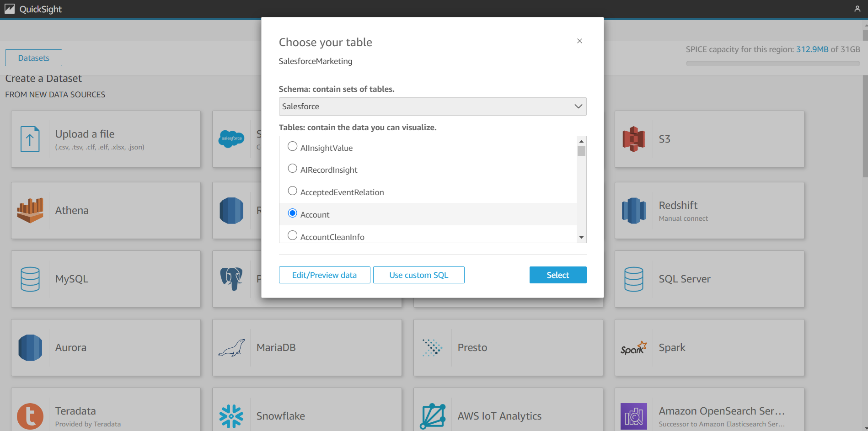
Task: Click the MariaDB seal icon
Action: tap(231, 348)
